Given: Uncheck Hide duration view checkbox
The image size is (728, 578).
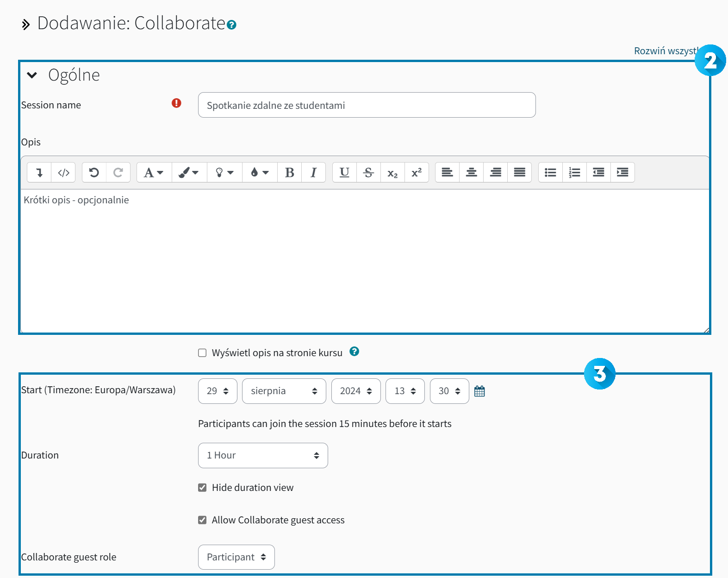Looking at the screenshot, I should coord(202,488).
